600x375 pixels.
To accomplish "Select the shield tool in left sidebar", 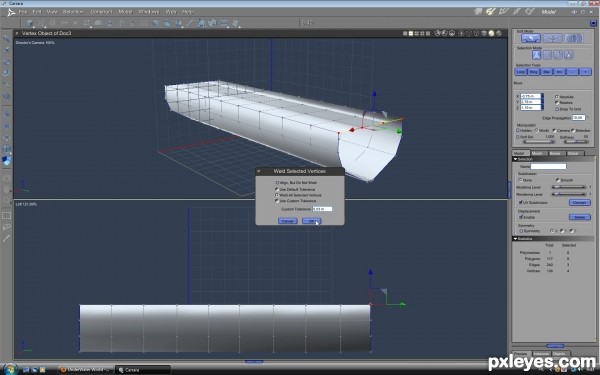I will [x=7, y=161].
